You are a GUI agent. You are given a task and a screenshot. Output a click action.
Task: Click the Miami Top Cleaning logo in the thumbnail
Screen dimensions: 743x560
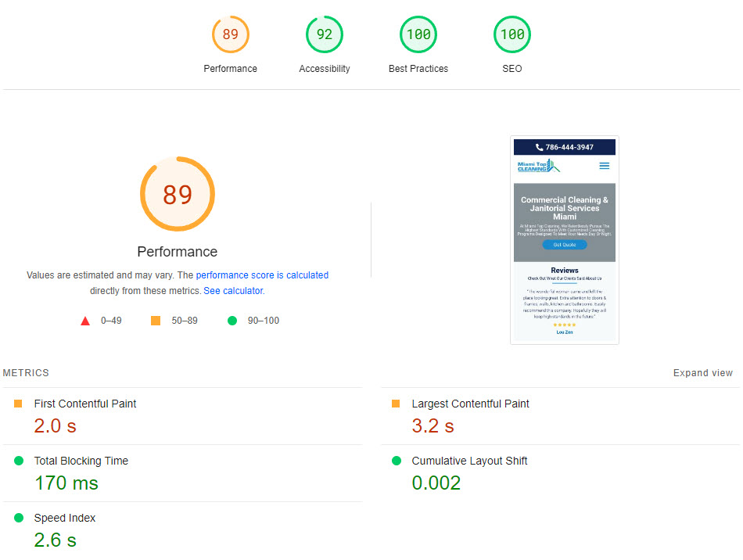coord(539,166)
